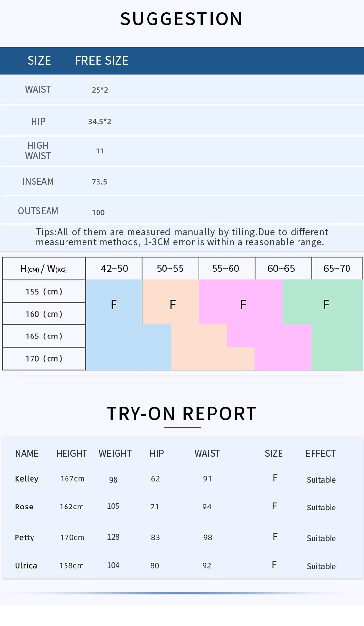Viewport: 364px width, 626px height.
Task: Click Petty's row name entry
Action: coord(24,537)
